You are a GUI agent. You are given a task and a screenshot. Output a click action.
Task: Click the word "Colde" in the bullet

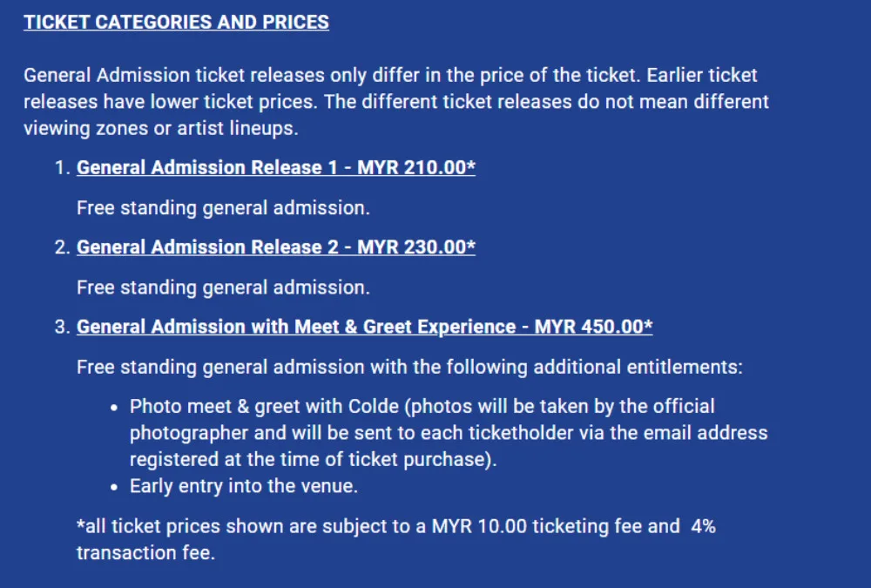(375, 407)
